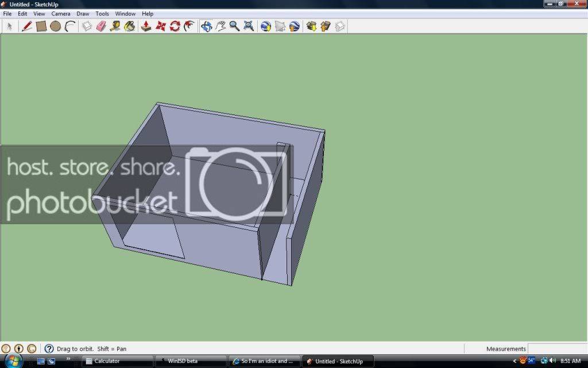
Task: Open the Tools menu
Action: tap(102, 14)
